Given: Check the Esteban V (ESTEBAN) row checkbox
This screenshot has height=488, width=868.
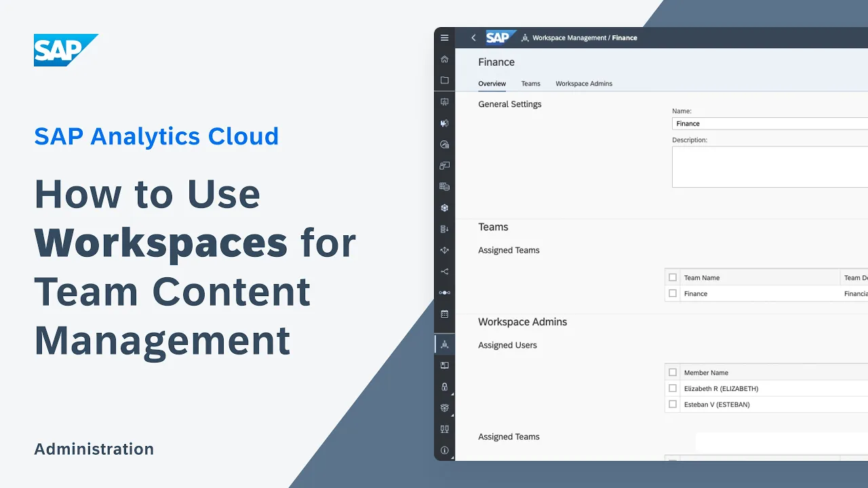Looking at the screenshot, I should point(673,404).
